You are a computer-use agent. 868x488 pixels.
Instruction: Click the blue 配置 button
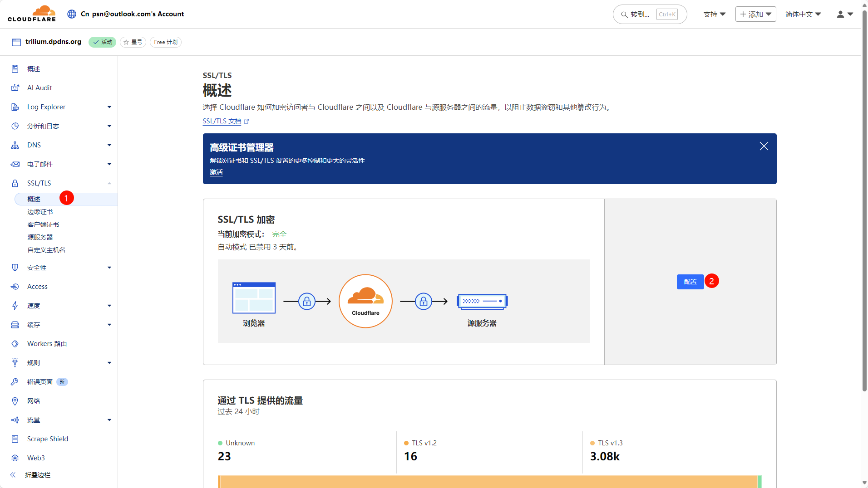click(x=690, y=282)
